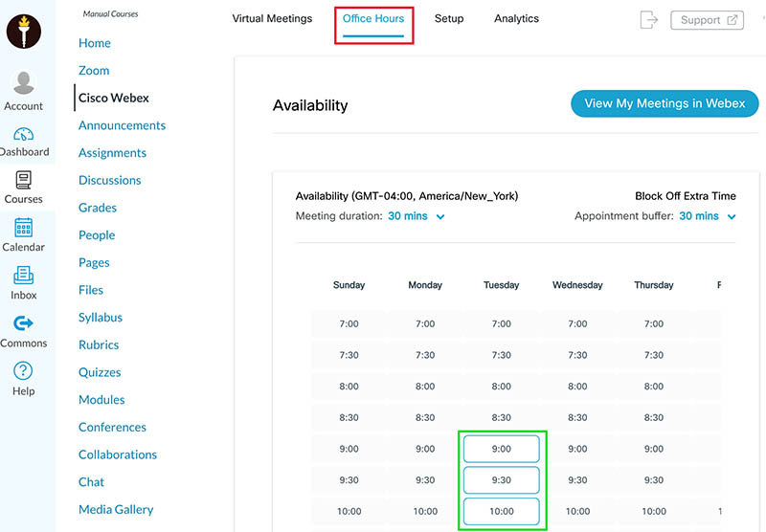Open Commons from the sidebar
The height and width of the screenshot is (532, 766).
23,331
